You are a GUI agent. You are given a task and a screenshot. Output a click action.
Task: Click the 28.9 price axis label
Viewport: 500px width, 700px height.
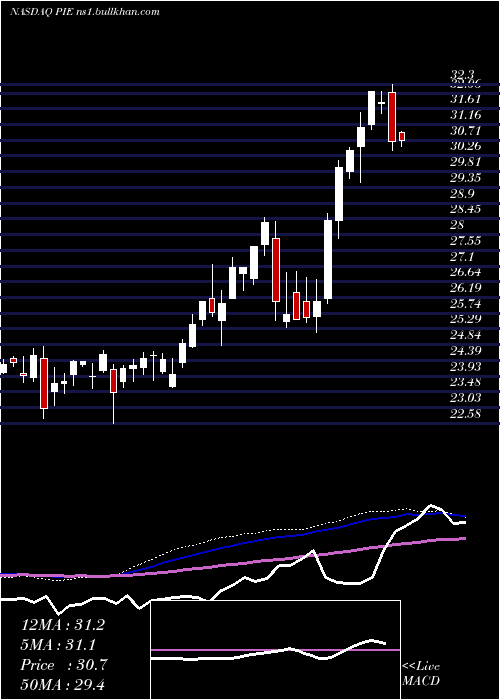(x=462, y=194)
